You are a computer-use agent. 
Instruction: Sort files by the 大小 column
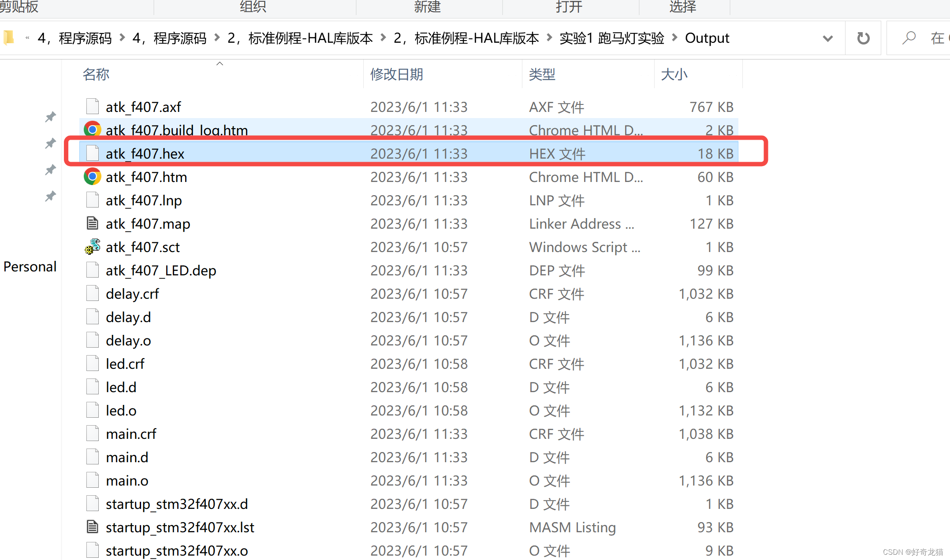674,74
